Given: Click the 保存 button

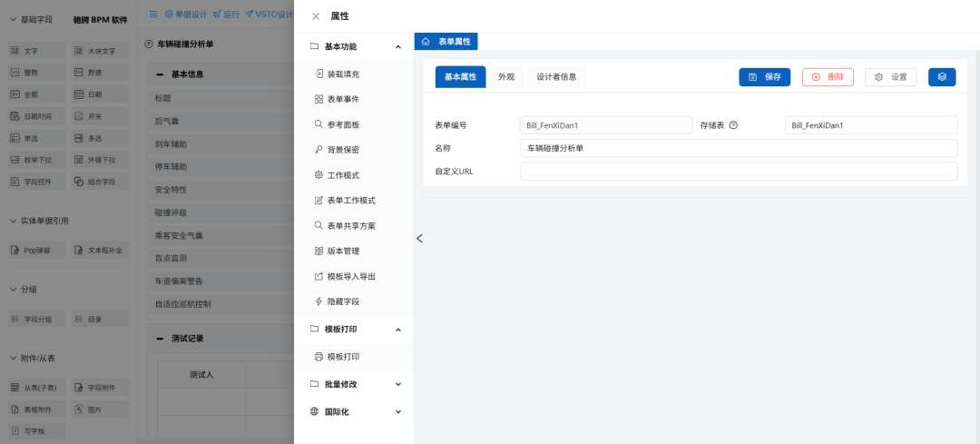Looking at the screenshot, I should click(x=765, y=77).
